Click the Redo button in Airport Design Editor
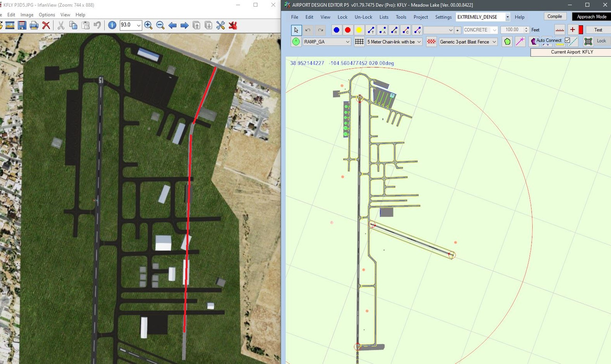This screenshot has width=611, height=364. point(321,30)
